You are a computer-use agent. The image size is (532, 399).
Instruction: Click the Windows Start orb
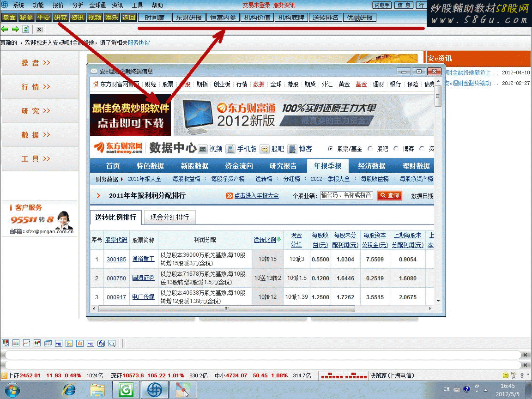pyautogui.click(x=12, y=390)
